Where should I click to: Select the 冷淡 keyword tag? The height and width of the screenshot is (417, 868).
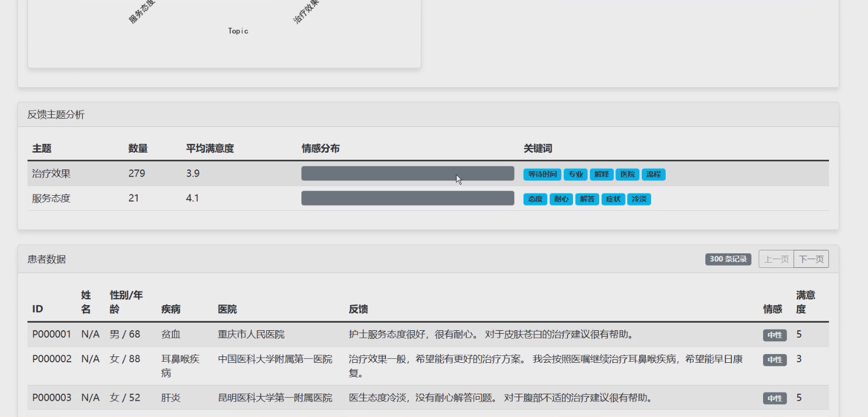639,199
